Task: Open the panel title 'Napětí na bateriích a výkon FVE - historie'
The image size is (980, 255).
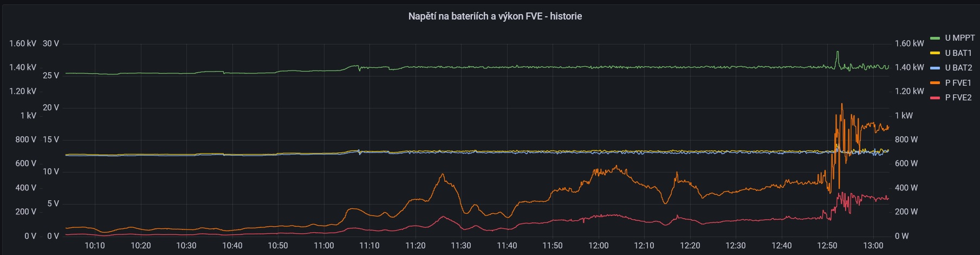Action: [495, 16]
